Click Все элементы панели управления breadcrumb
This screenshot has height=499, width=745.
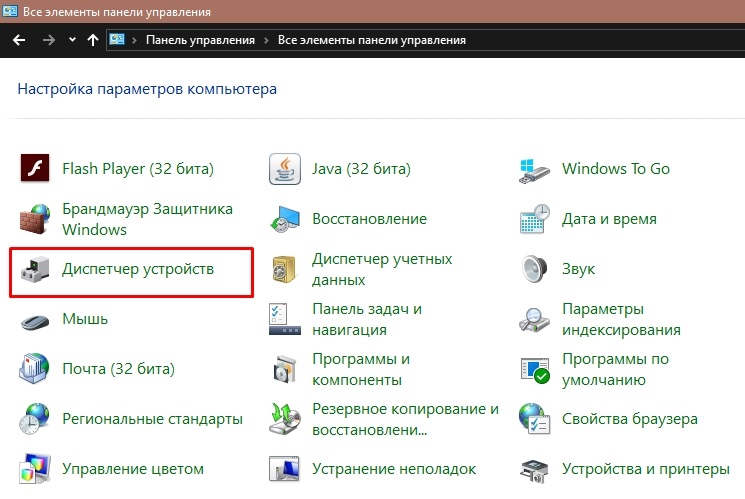coord(372,40)
